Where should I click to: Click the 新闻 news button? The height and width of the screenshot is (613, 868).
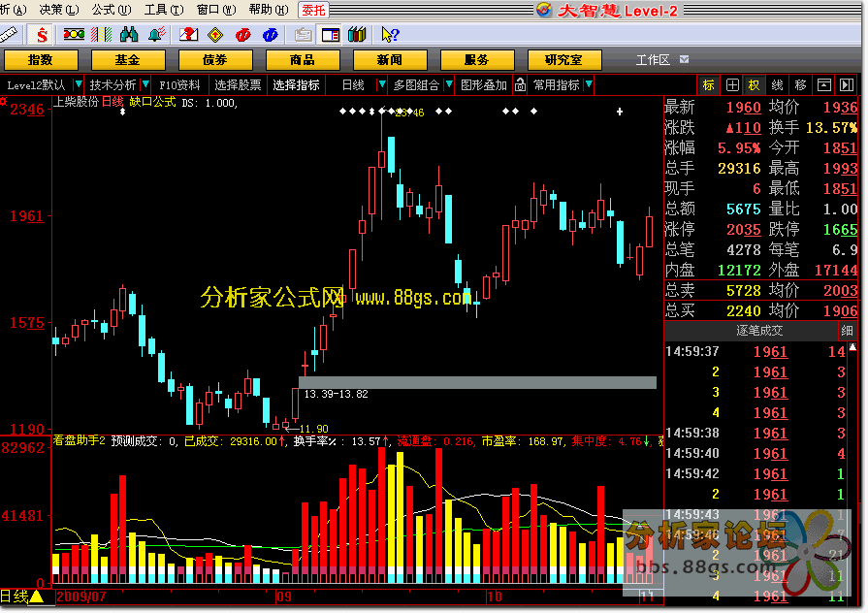pyautogui.click(x=390, y=60)
